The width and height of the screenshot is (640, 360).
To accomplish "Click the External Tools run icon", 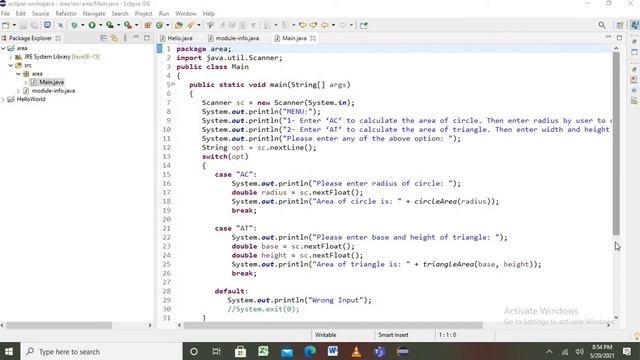I will point(128,25).
